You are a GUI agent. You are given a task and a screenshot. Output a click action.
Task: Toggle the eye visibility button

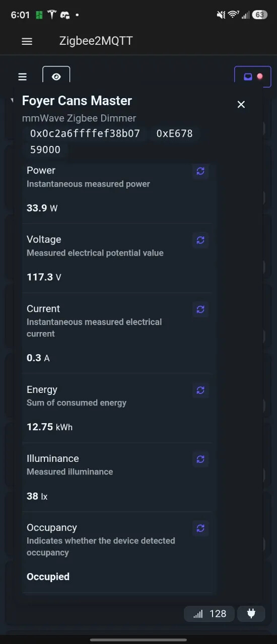56,76
